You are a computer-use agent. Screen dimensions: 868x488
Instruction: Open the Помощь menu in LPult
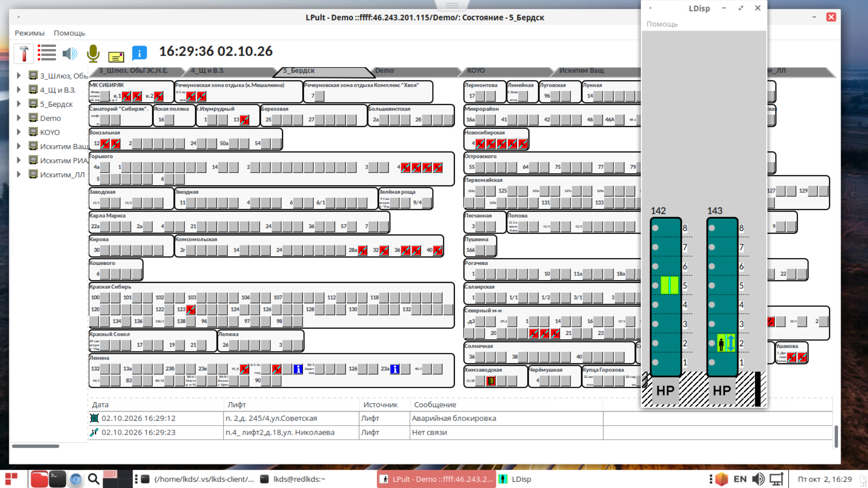point(69,33)
